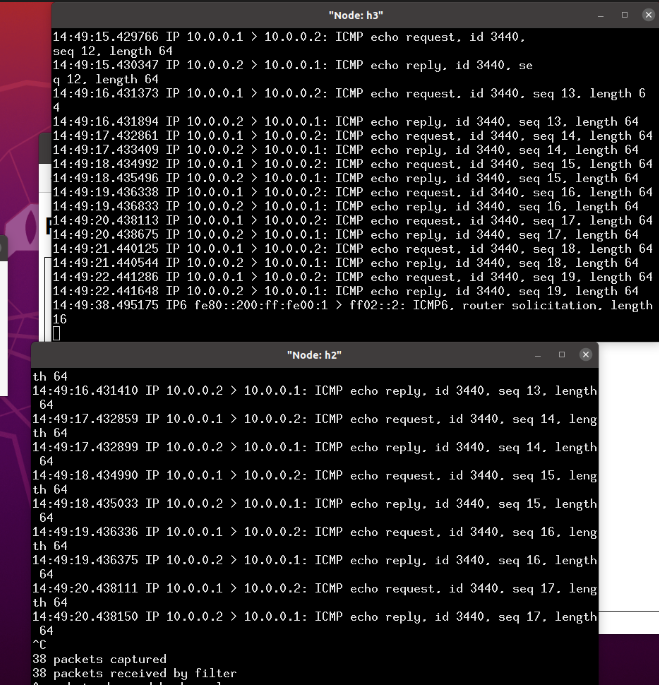Click the h3 line with timestamp 14:49:18.434992
The width and height of the screenshot is (659, 686).
point(353,164)
